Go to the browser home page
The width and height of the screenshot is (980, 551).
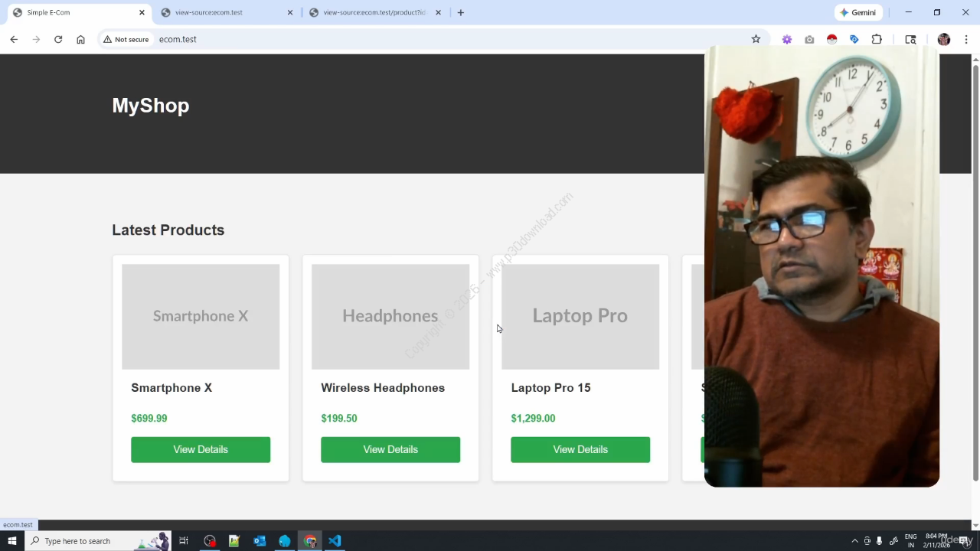click(80, 39)
